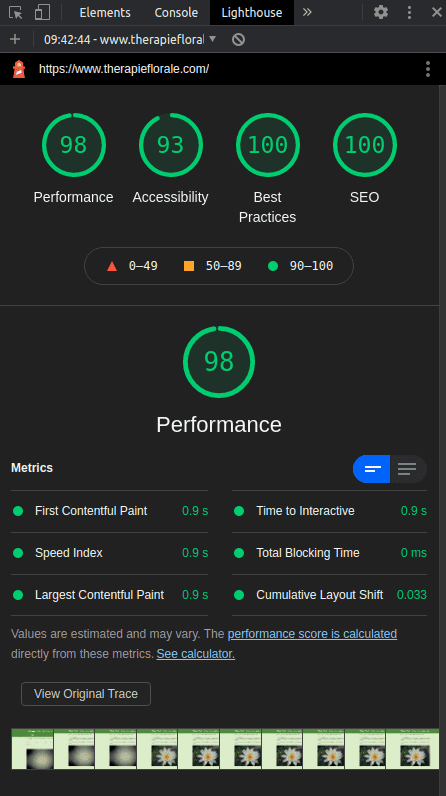This screenshot has width=446, height=796.
Task: Click the View Original Trace button
Action: point(86,693)
